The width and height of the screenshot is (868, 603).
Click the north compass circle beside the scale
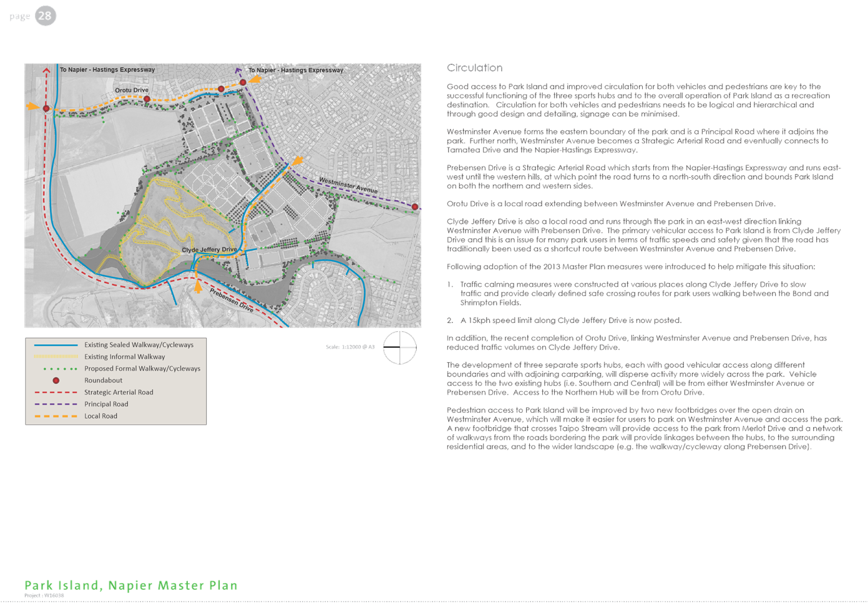click(x=399, y=347)
